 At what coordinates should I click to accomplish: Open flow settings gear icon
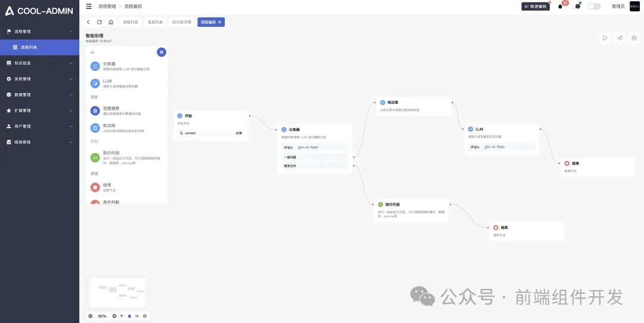[x=634, y=38]
